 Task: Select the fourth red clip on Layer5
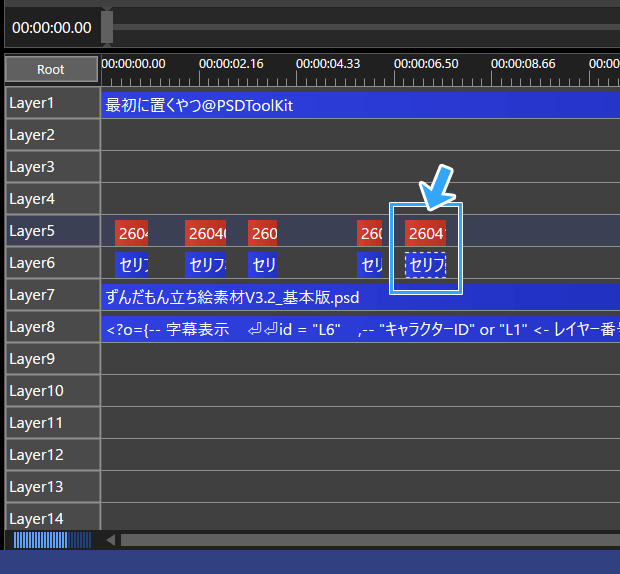pos(370,233)
